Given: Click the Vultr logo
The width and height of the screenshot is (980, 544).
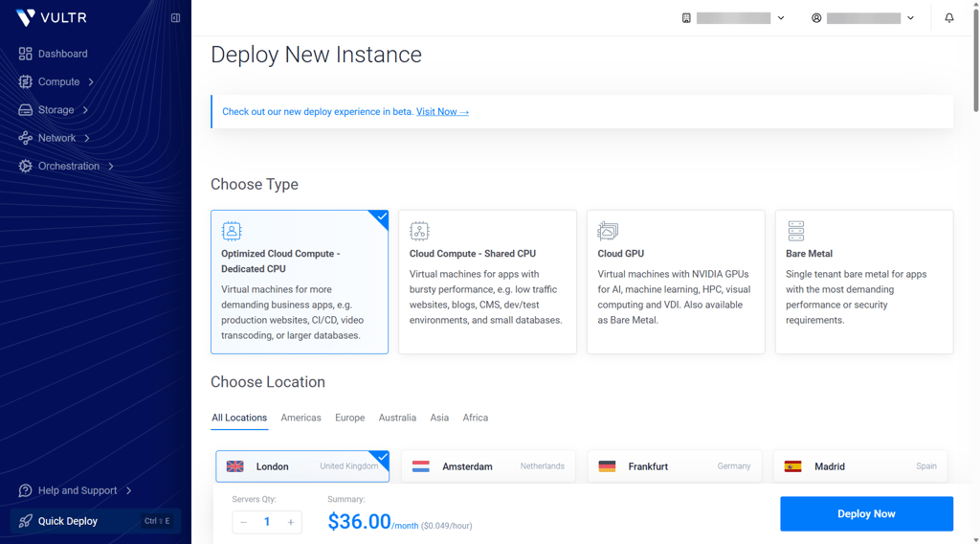Looking at the screenshot, I should (52, 17).
